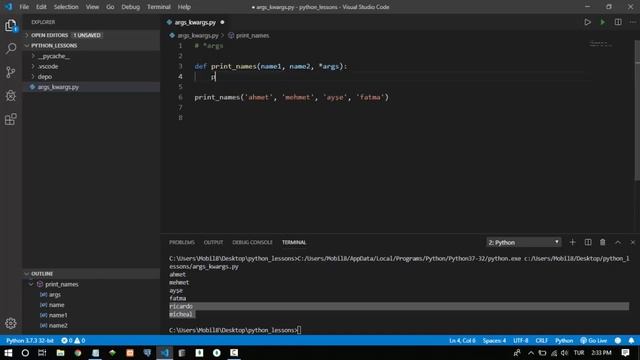Click print_names in editor breadcrumb
Screen dimensions: 640x360
(x=252, y=36)
